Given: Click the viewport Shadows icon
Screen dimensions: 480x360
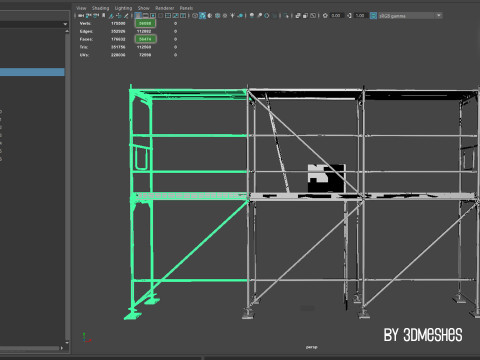Looking at the screenshot, I should point(240,16).
